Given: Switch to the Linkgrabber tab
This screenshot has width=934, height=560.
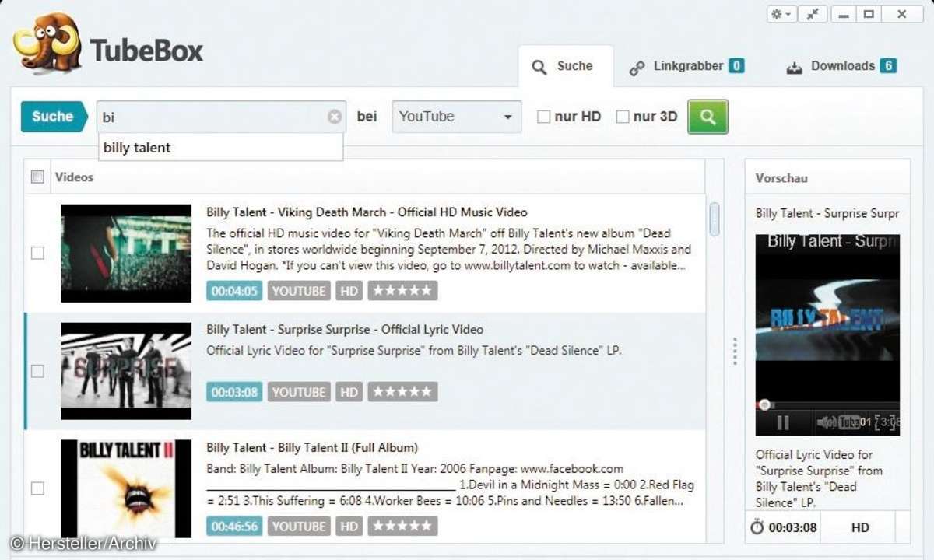Looking at the screenshot, I should pyautogui.click(x=686, y=67).
